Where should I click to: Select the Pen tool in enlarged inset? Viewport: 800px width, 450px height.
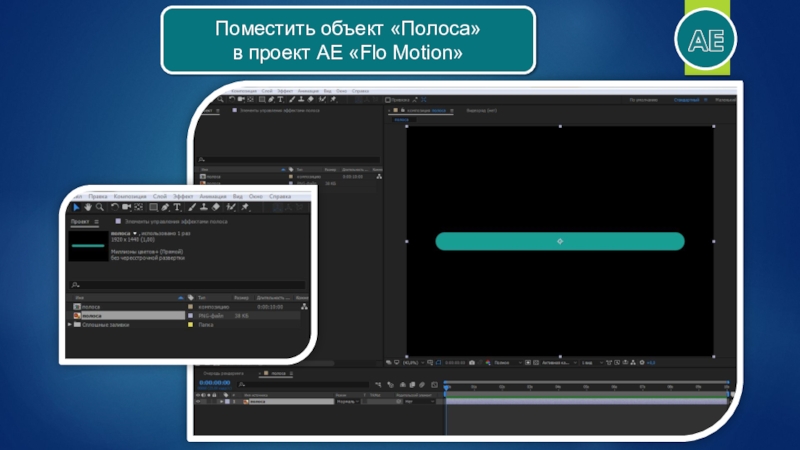[x=165, y=207]
